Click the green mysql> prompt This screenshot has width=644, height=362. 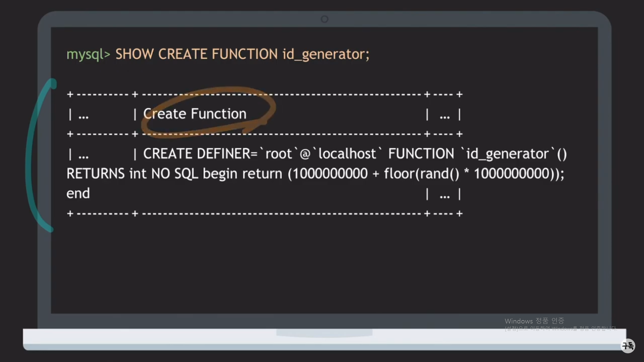click(88, 54)
